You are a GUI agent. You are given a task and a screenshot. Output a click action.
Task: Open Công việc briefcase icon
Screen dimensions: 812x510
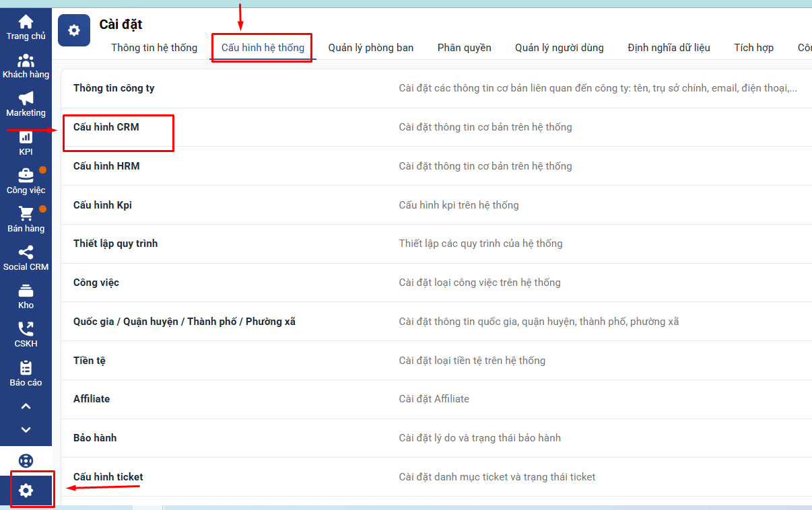pyautogui.click(x=26, y=176)
